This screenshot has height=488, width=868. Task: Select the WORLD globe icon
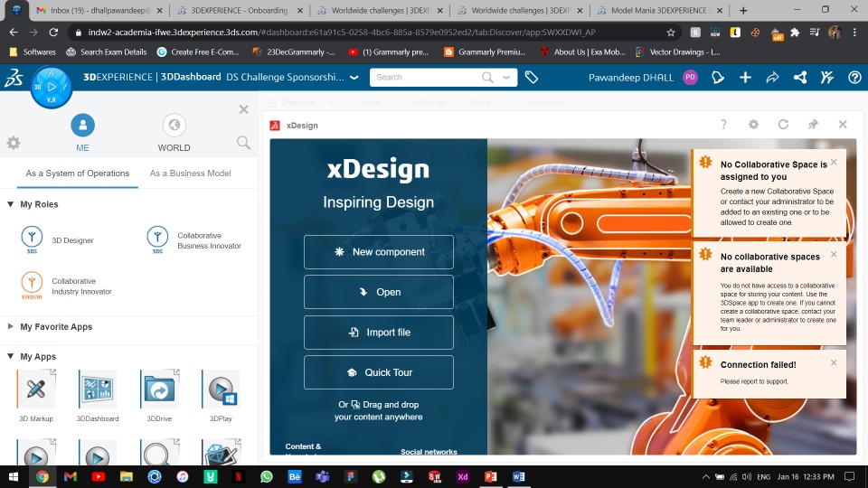[x=174, y=125]
